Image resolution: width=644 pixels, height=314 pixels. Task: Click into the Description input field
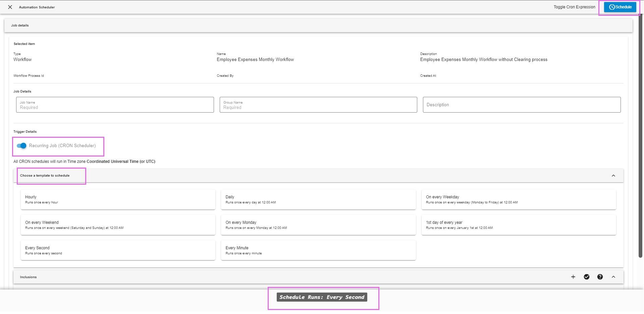(522, 105)
